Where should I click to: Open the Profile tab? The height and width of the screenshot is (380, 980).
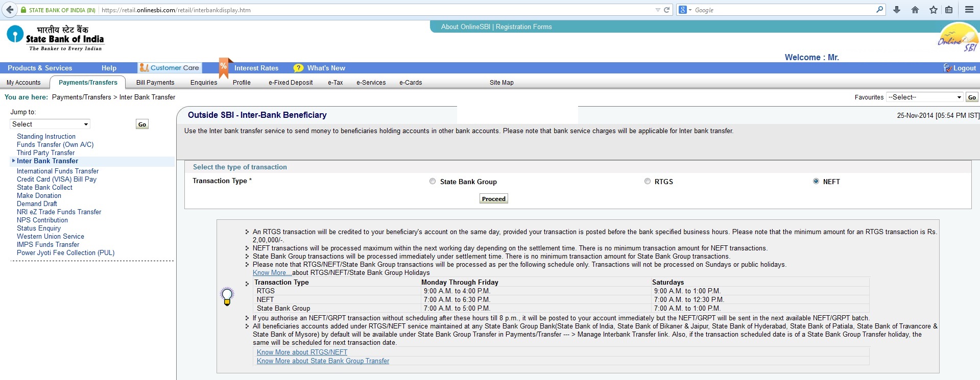[242, 83]
